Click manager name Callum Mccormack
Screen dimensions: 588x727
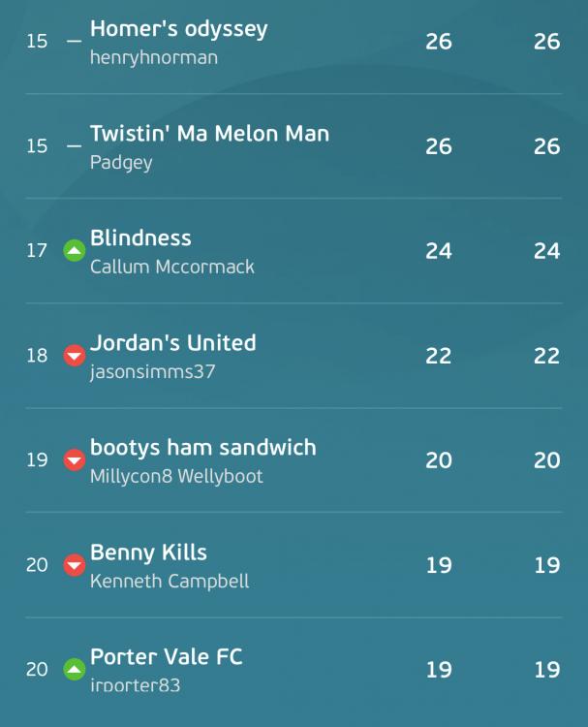coord(172,268)
